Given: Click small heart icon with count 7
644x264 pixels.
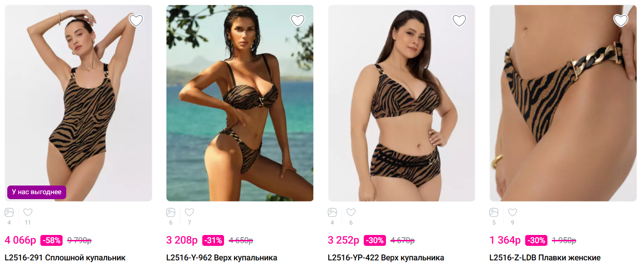Looking at the screenshot, I should [x=189, y=212].
